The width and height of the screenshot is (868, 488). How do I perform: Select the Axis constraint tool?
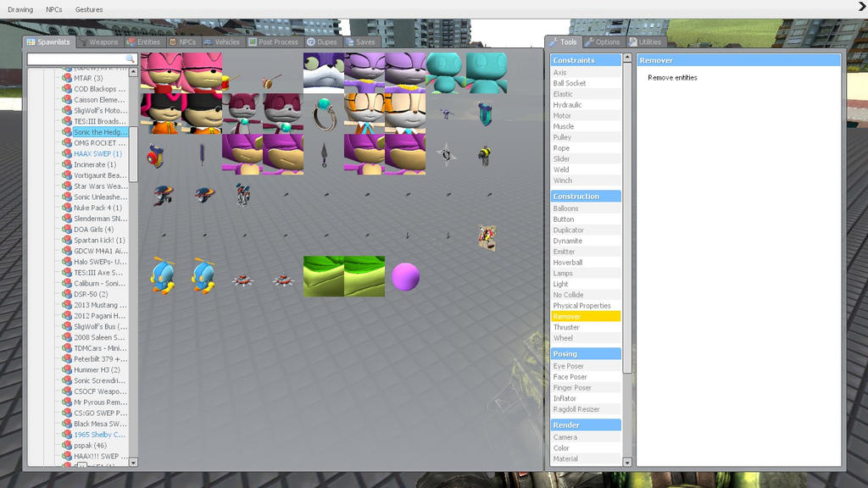586,73
